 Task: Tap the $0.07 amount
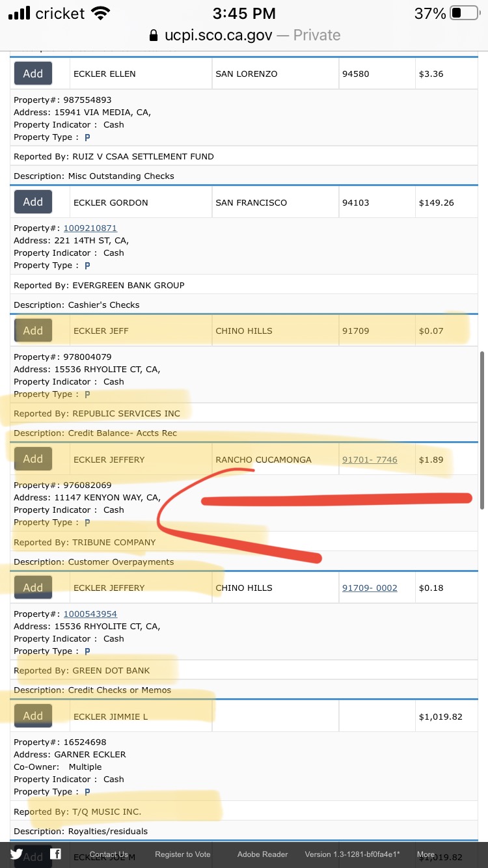[x=431, y=331]
